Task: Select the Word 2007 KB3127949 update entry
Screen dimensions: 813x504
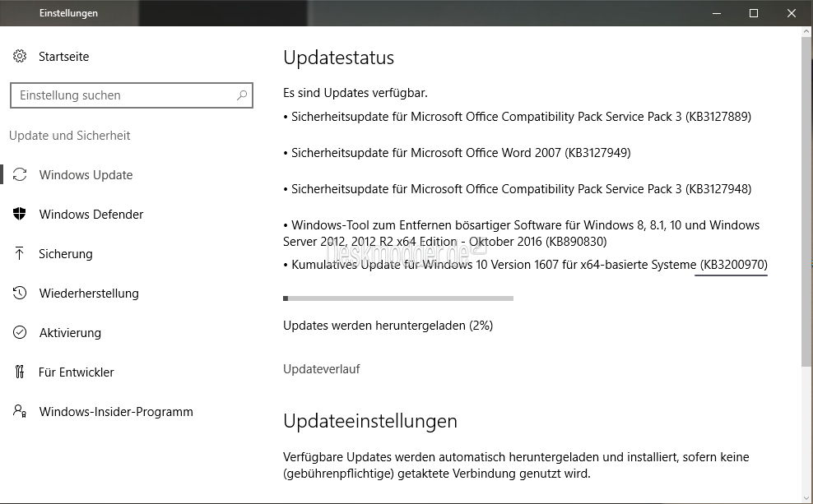Action: (457, 153)
